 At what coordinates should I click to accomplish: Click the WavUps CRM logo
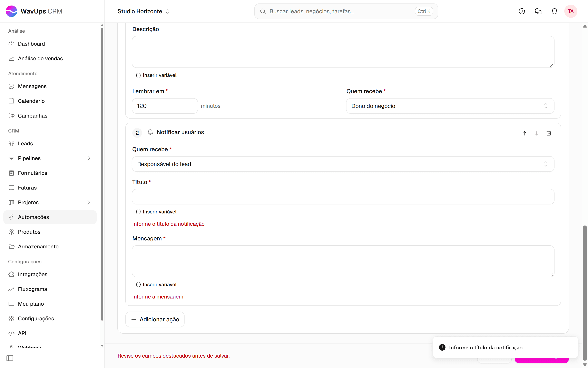(x=34, y=11)
